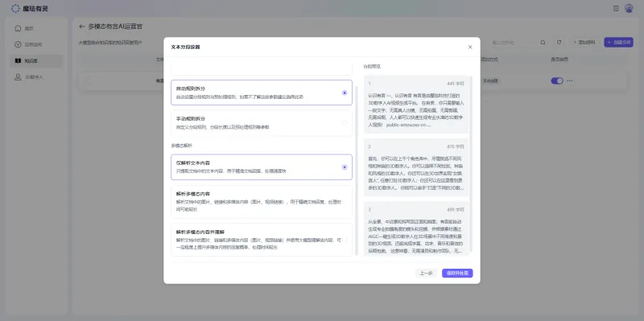Screen dimensions: 644x321
Task: Click the document icon in top bar
Action: point(616,8)
